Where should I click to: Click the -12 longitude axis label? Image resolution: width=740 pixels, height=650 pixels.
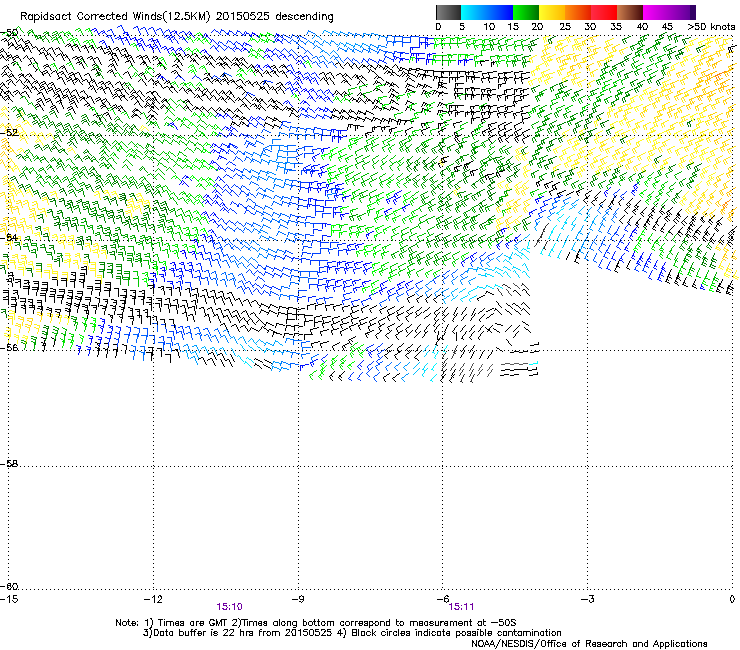click(x=153, y=599)
